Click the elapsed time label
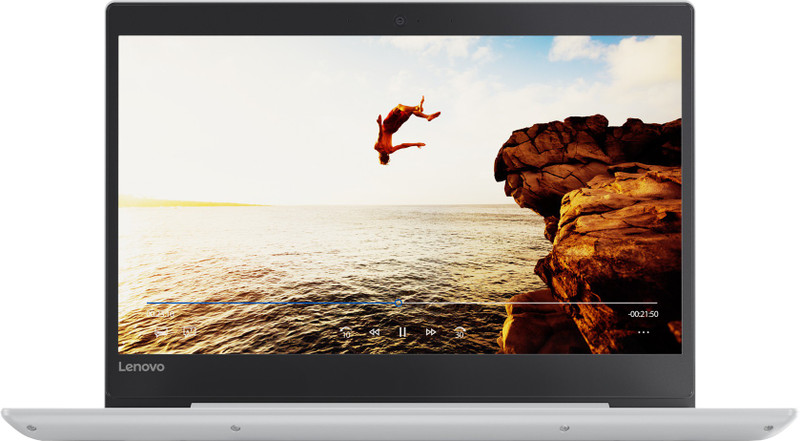The height and width of the screenshot is (441, 800). pos(162,314)
